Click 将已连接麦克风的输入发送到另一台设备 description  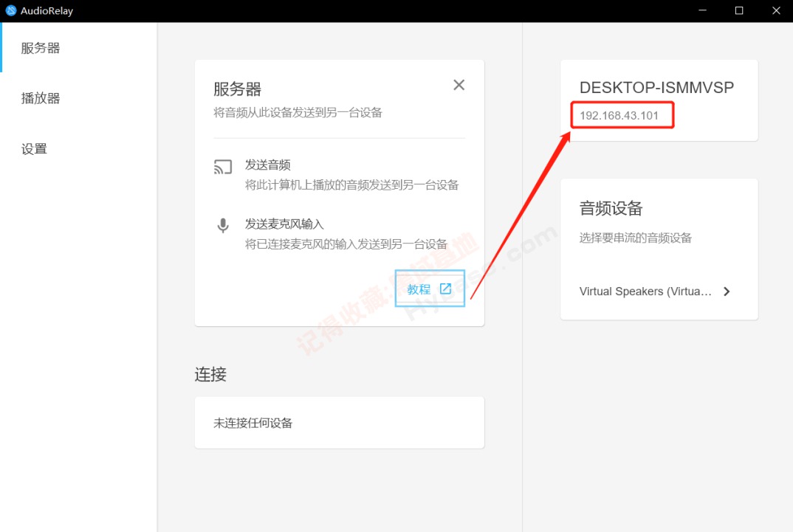click(346, 244)
